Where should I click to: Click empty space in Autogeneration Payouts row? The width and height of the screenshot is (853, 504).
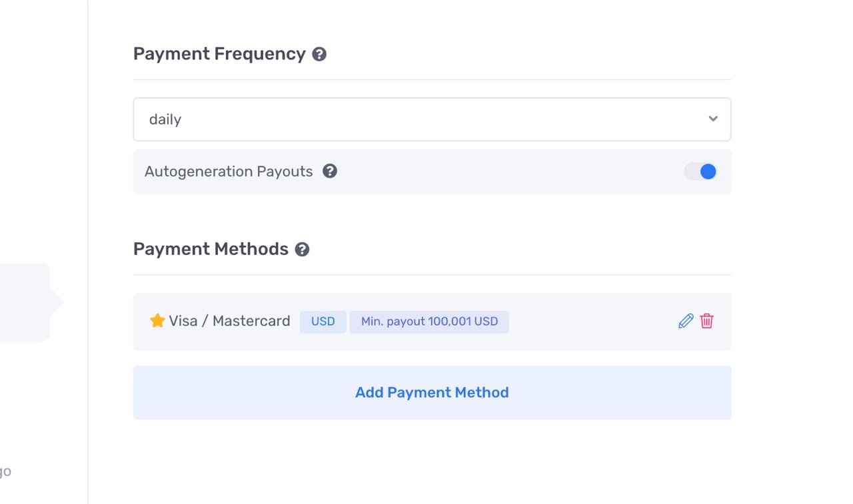(506, 172)
